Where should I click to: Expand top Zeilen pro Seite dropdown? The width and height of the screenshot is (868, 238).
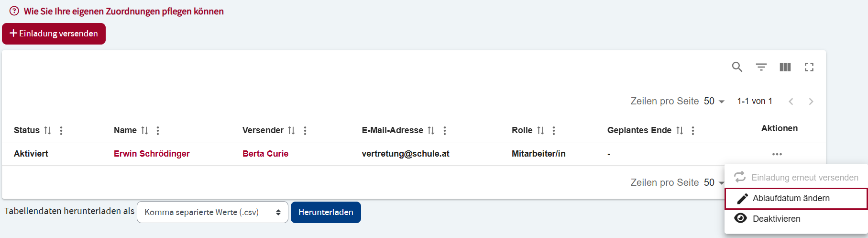[714, 102]
